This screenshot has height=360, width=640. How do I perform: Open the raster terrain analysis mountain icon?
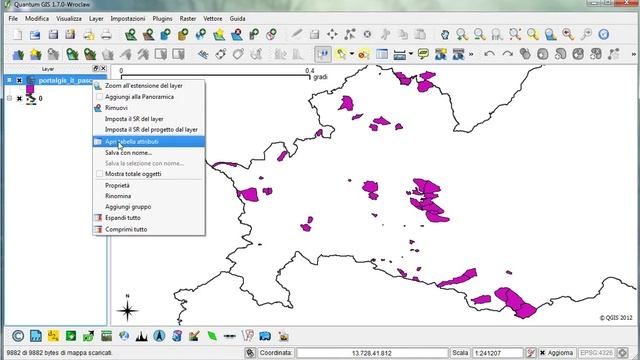(x=142, y=336)
